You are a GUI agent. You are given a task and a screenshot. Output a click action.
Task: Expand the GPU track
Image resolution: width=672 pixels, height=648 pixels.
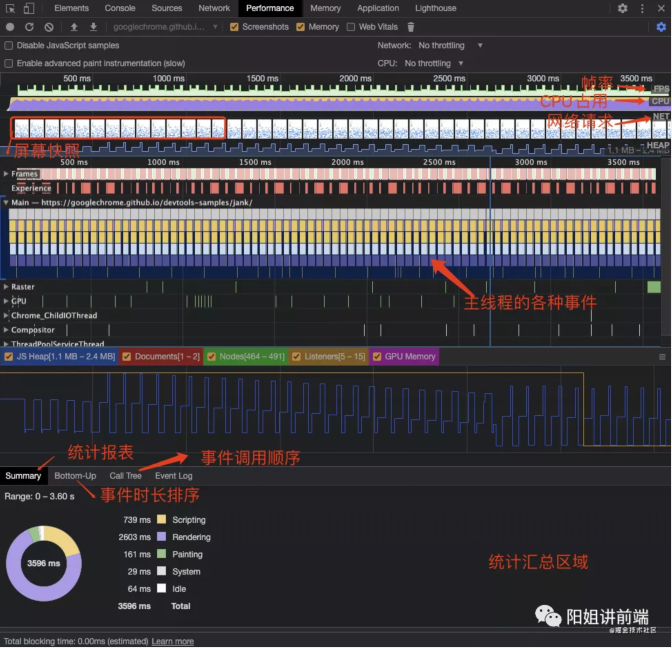pos(6,301)
